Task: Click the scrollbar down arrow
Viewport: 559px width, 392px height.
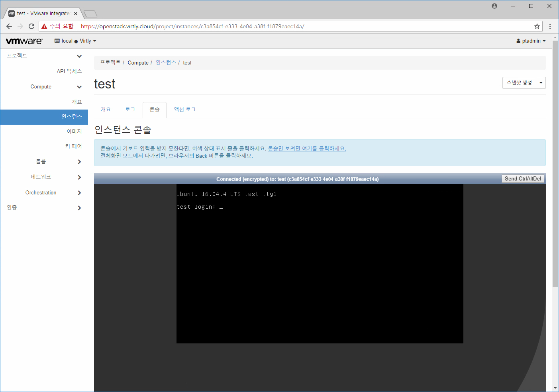Action: [x=555, y=388]
